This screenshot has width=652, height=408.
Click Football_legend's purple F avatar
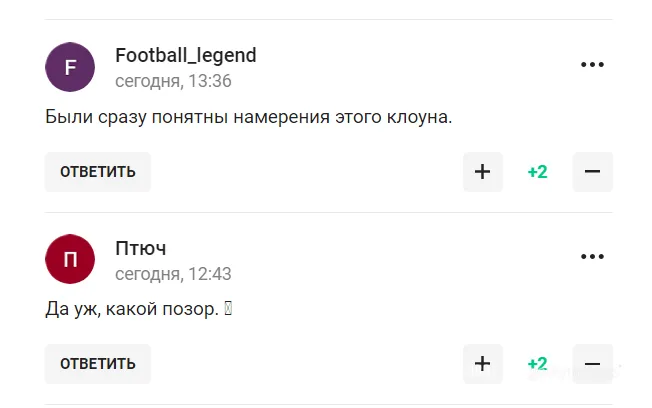click(x=70, y=67)
